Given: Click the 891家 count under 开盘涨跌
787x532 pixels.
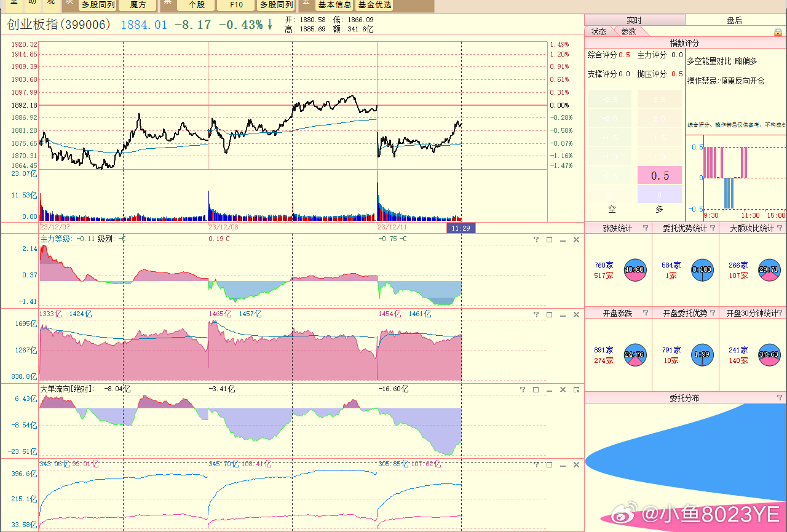Looking at the screenshot, I should [x=604, y=350].
